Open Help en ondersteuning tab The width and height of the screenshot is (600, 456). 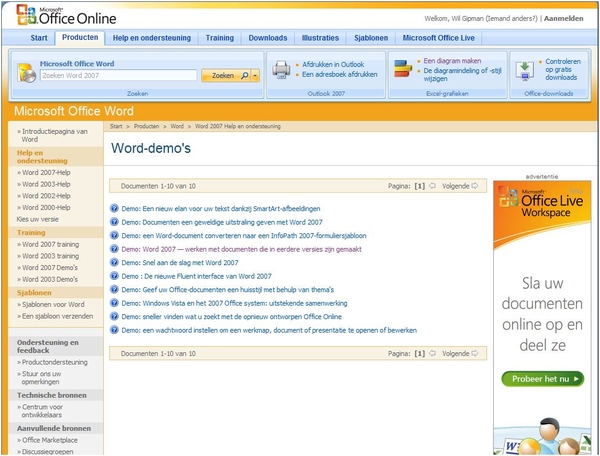click(x=152, y=38)
